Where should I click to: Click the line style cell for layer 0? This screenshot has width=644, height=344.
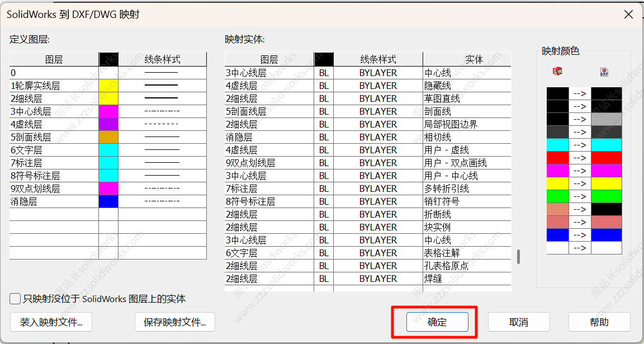pos(162,73)
